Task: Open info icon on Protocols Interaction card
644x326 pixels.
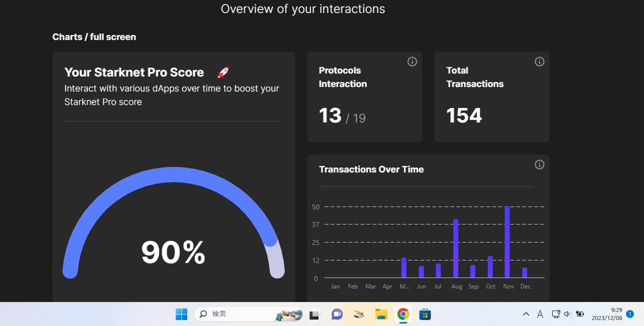Action: pyautogui.click(x=412, y=62)
